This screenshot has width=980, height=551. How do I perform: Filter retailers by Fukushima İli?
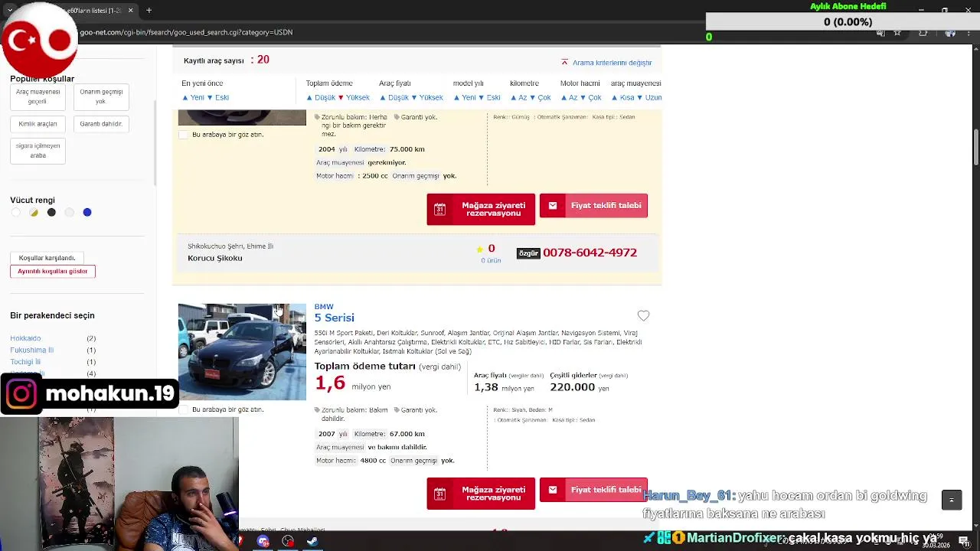tap(31, 350)
